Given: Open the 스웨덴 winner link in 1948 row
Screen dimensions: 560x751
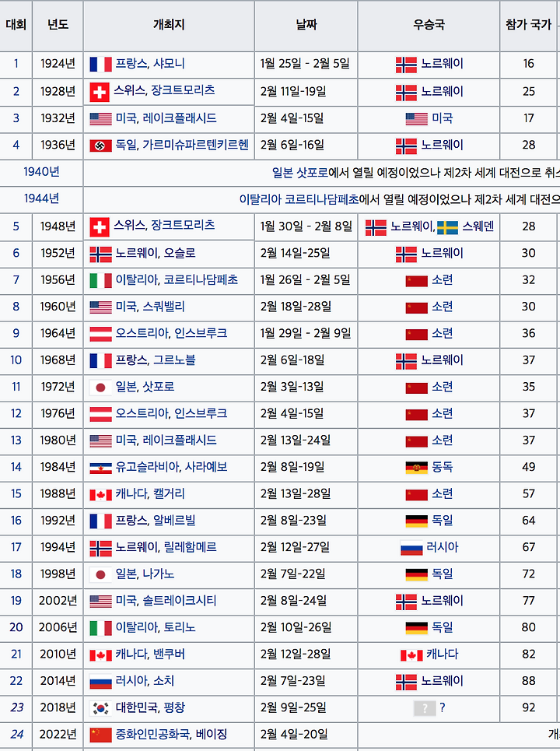Looking at the screenshot, I should click(x=478, y=226).
